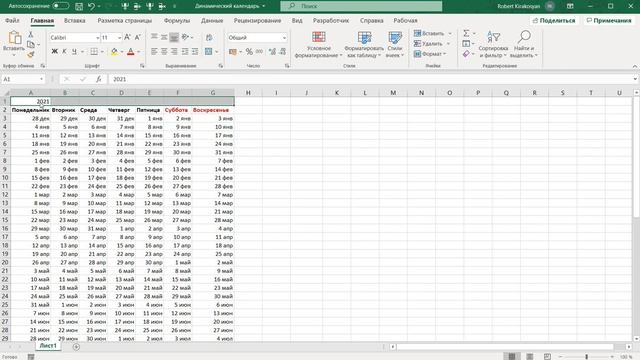Toggle bottom vertical alignment
This screenshot has height=360, width=640.
[x=174, y=38]
